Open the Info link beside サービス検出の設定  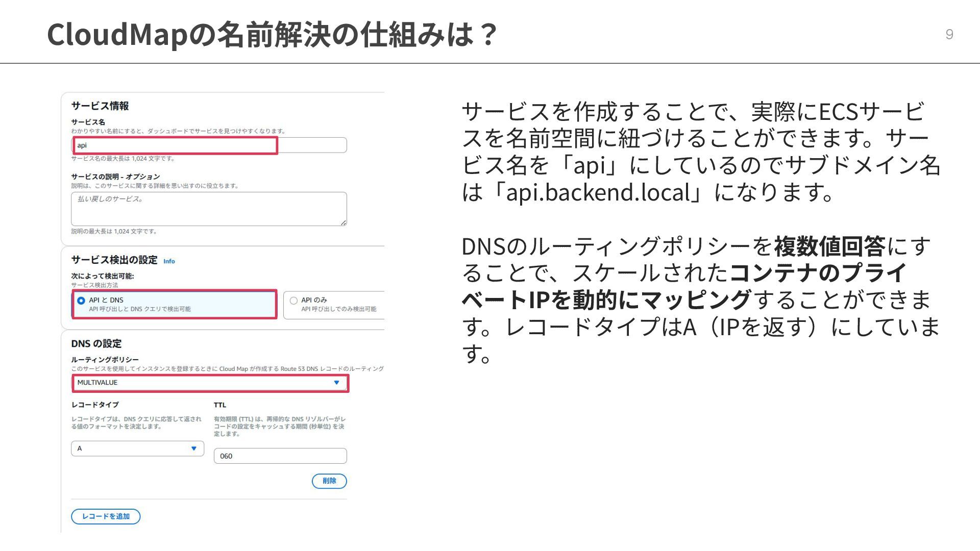(x=169, y=261)
